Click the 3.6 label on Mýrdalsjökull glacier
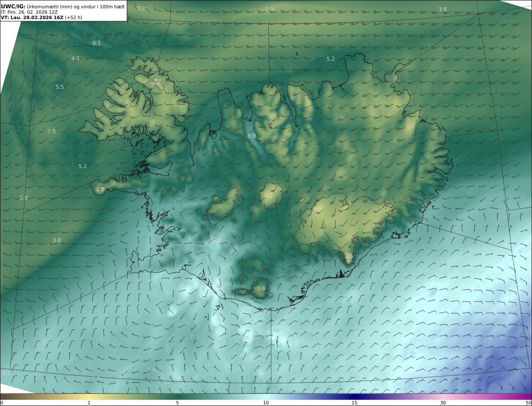This screenshot has width=532, height=406. click(x=261, y=288)
